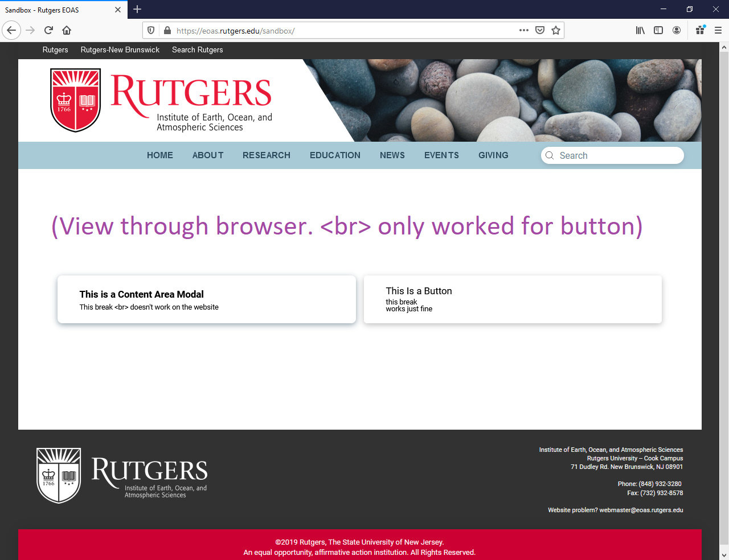The height and width of the screenshot is (560, 729).
Task: Click the address bar URL
Action: (x=236, y=31)
